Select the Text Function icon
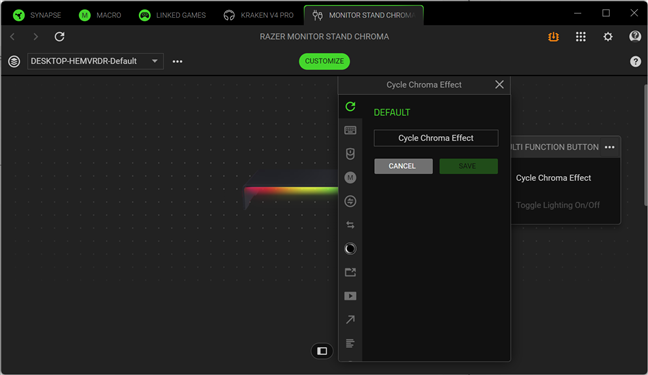648x375 pixels. (x=350, y=343)
